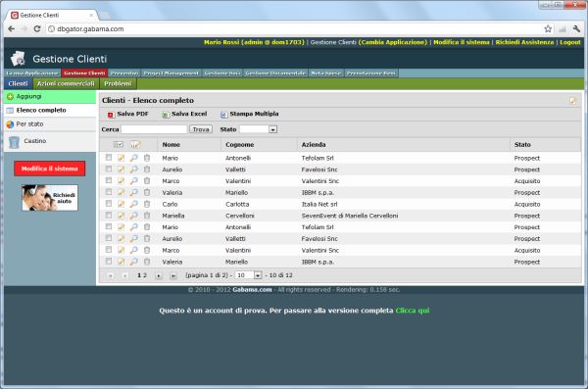
Task: Sort by the Cognome column header
Action: coord(240,144)
